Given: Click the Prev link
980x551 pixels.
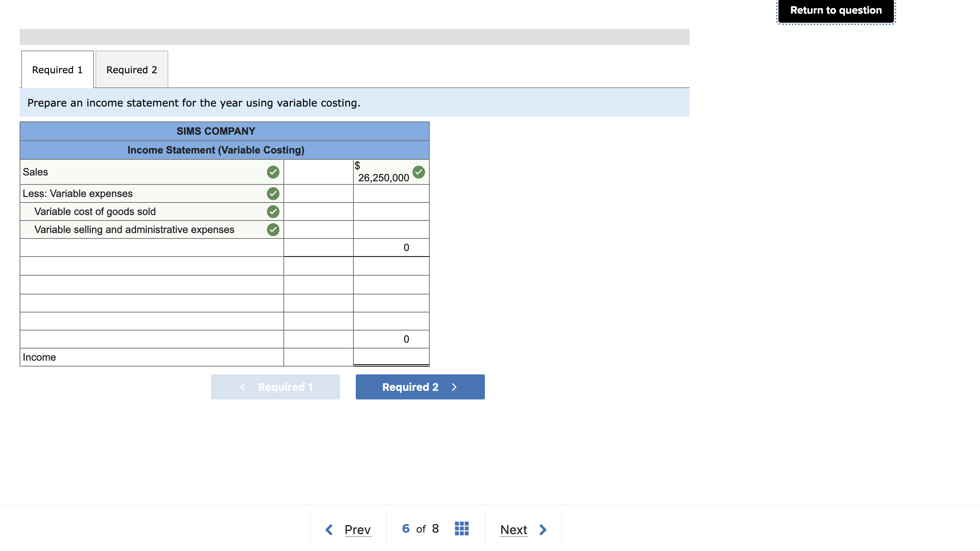Looking at the screenshot, I should click(x=357, y=530).
